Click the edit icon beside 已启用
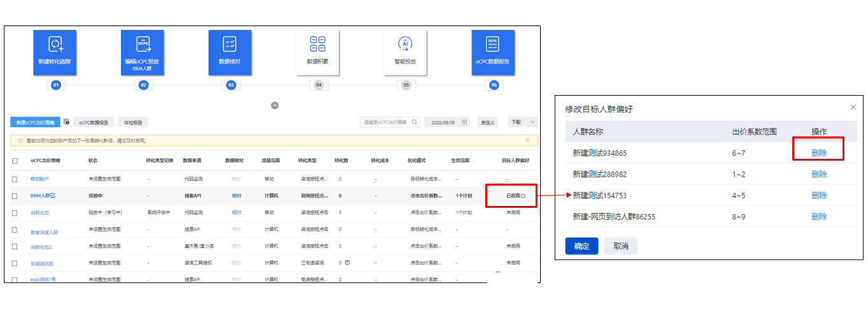The width and height of the screenshot is (868, 329). click(523, 196)
